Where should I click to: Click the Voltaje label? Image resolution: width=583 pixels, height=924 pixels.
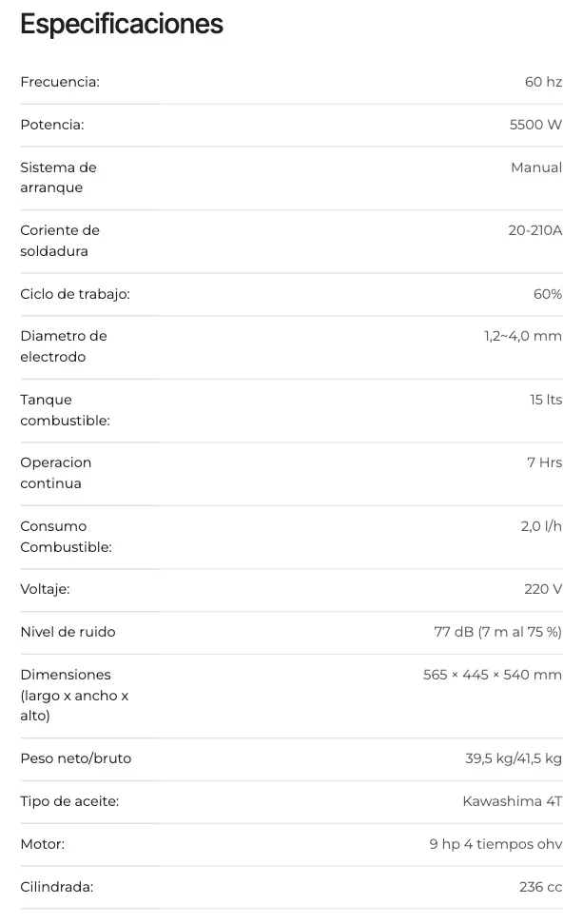45,589
